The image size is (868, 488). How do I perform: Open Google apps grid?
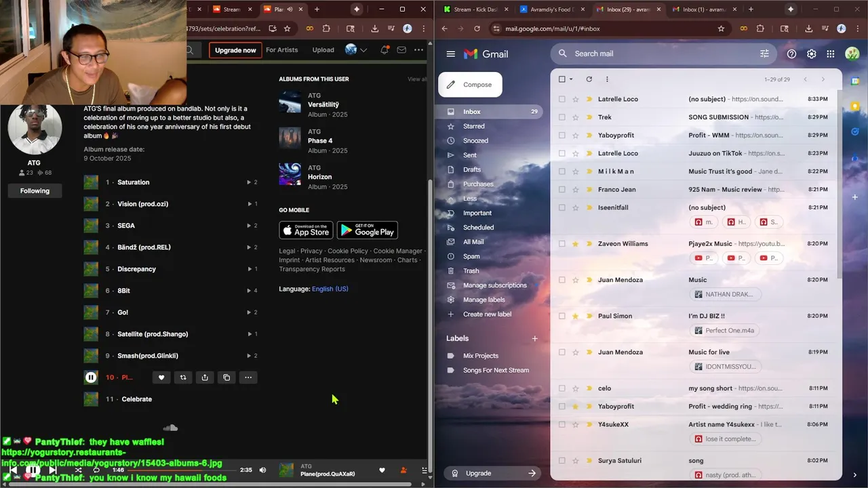pyautogui.click(x=831, y=54)
